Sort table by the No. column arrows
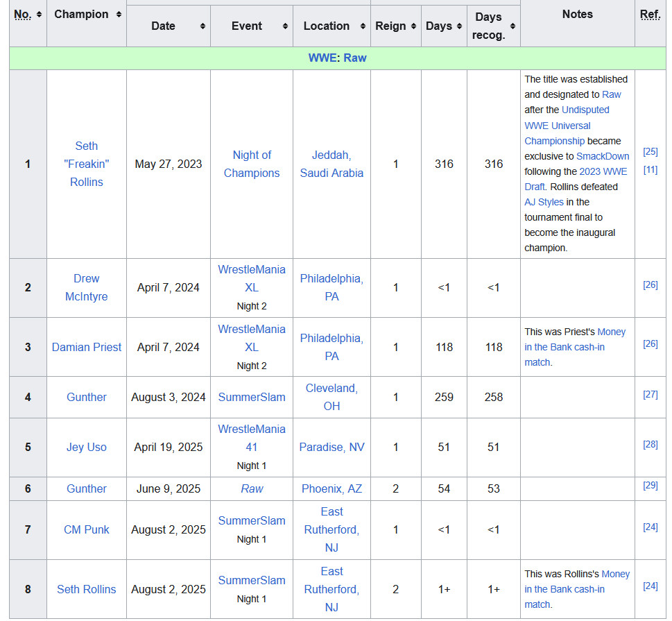This screenshot has height=621, width=672. [x=39, y=15]
